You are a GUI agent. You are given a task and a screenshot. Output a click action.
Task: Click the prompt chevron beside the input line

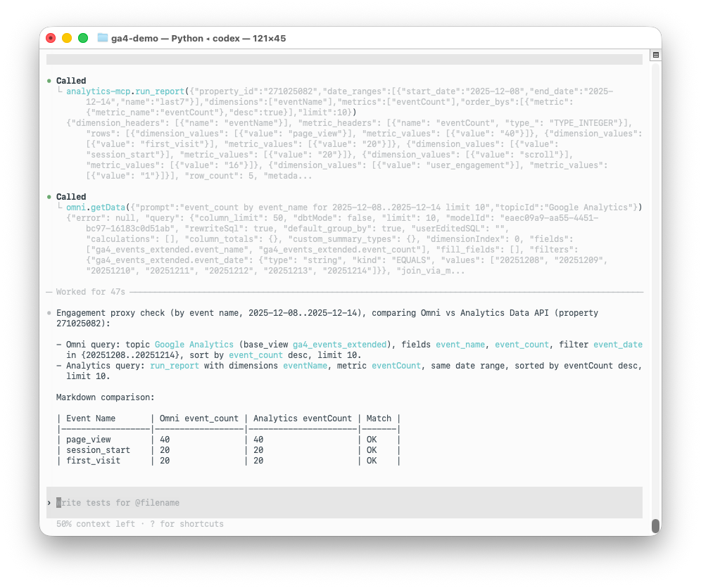[49, 502]
